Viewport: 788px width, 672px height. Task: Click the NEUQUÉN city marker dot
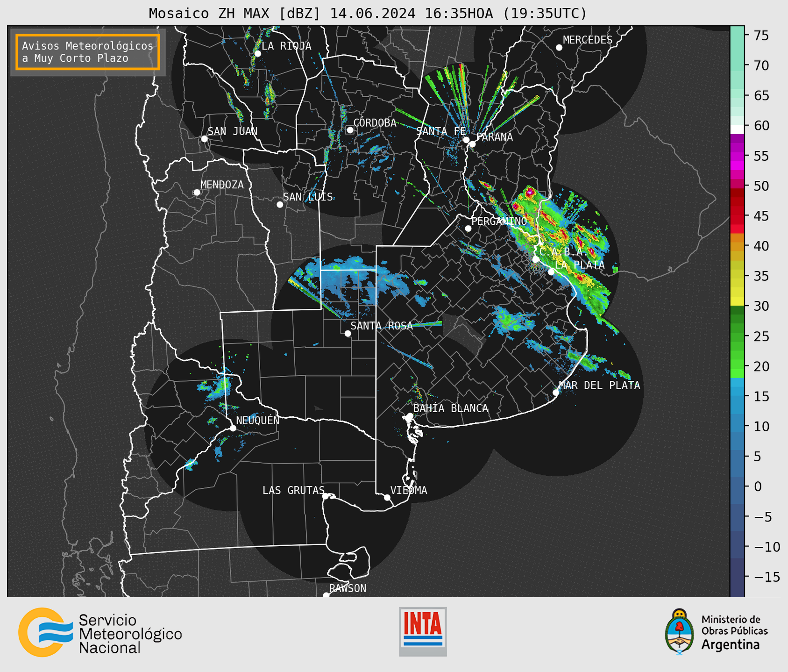pos(233,428)
